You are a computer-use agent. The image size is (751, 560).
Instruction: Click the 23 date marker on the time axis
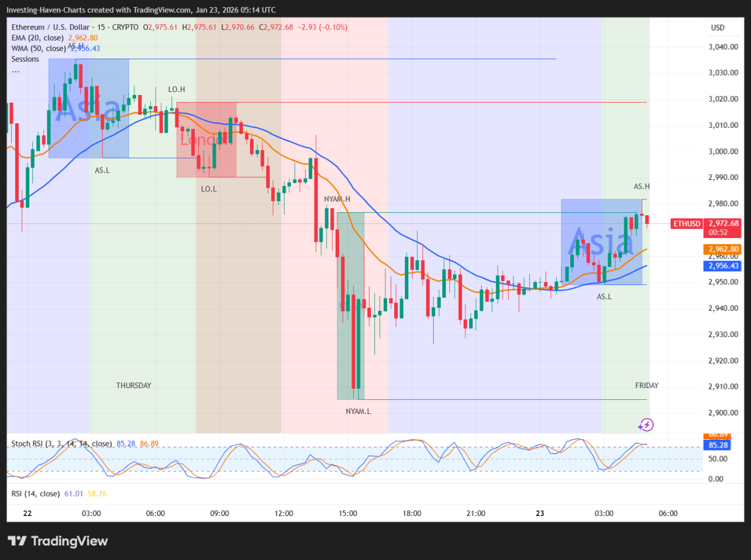point(539,513)
